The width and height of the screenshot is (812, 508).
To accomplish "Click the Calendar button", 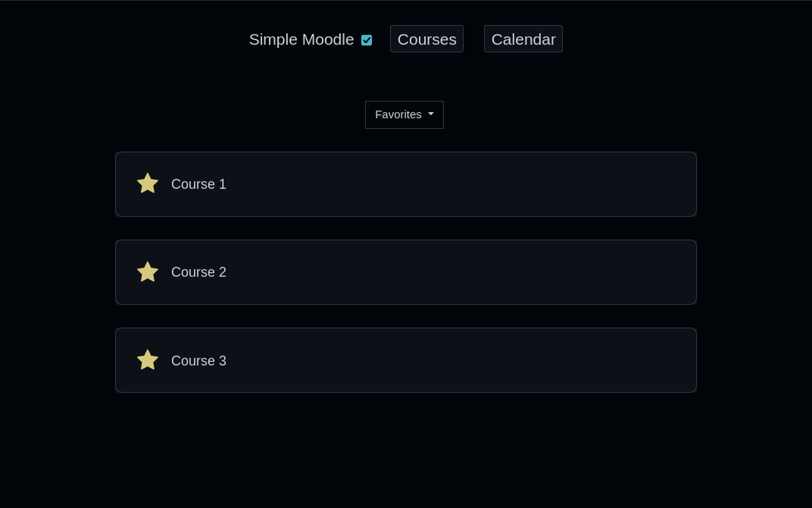I will [x=523, y=39].
